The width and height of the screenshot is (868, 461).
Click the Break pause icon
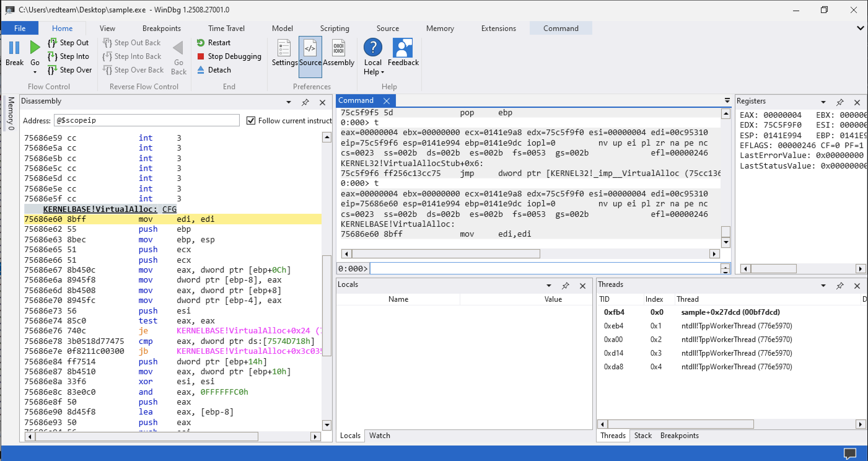coord(14,47)
